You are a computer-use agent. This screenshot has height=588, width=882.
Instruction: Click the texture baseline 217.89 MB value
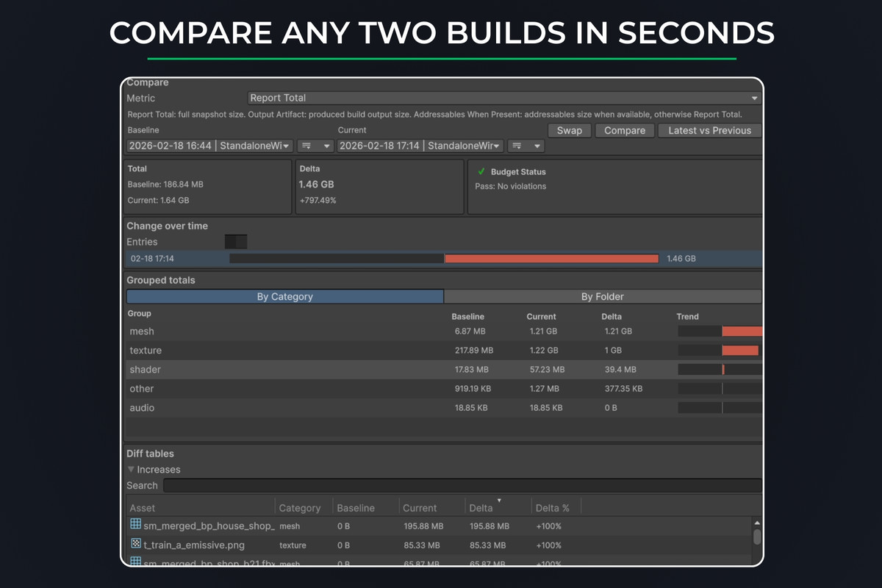point(474,351)
